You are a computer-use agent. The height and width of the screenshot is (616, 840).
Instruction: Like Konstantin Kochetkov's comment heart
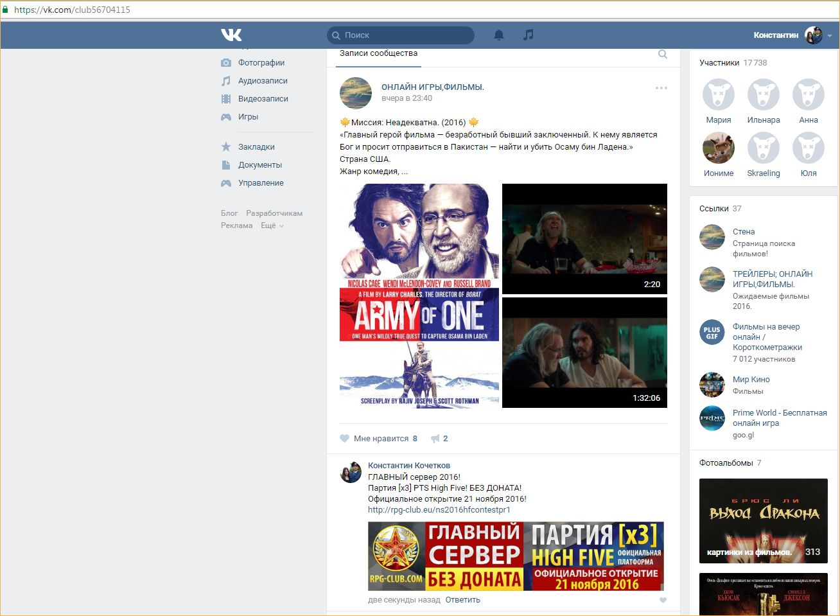point(663,601)
